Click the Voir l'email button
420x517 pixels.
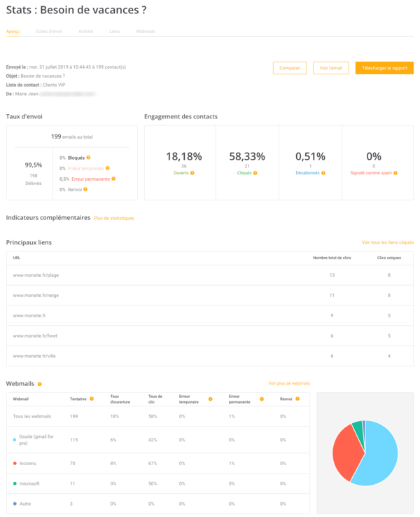[330, 68]
